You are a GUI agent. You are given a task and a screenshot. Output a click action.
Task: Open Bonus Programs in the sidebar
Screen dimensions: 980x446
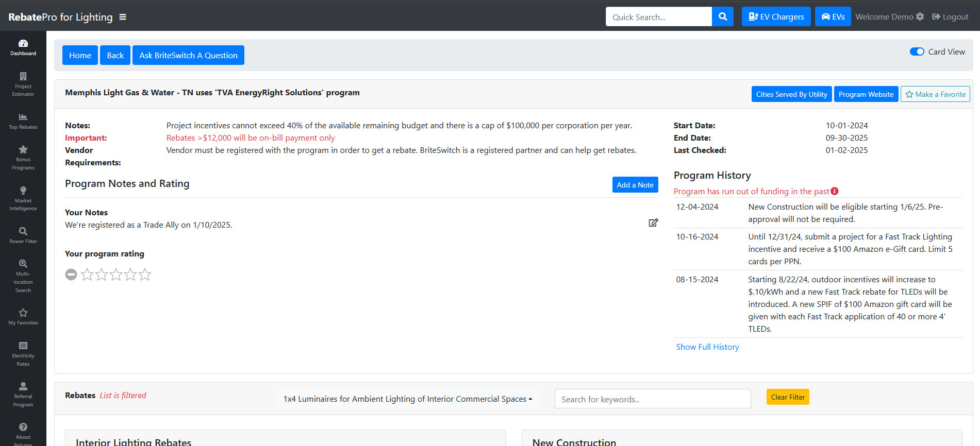23,158
